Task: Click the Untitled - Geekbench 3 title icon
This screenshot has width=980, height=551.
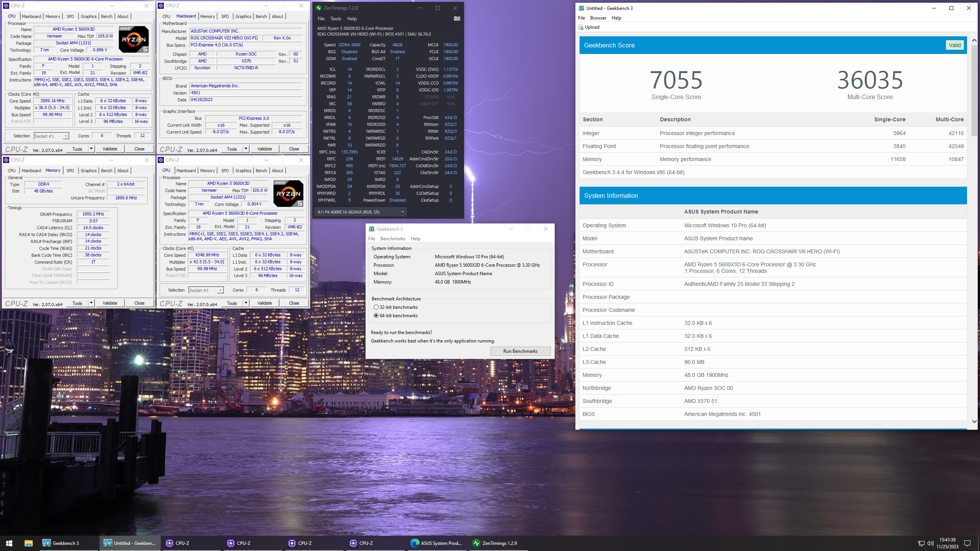Action: [x=581, y=8]
